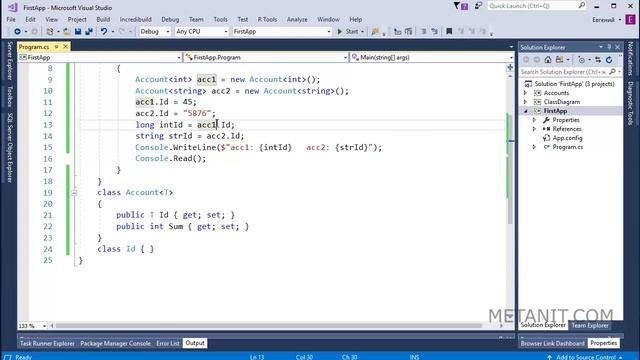This screenshot has height=360, width=640.
Task: Open the Debug menu in the menu bar
Action: click(170, 19)
